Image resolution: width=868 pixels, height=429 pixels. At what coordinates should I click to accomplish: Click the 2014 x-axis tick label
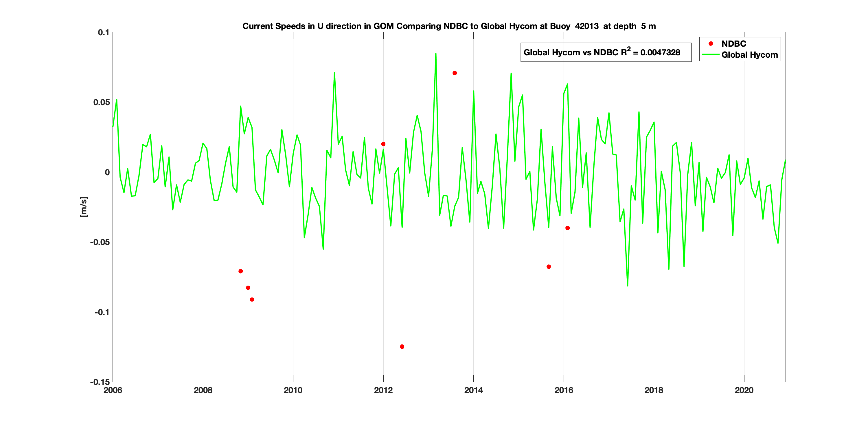point(473,390)
